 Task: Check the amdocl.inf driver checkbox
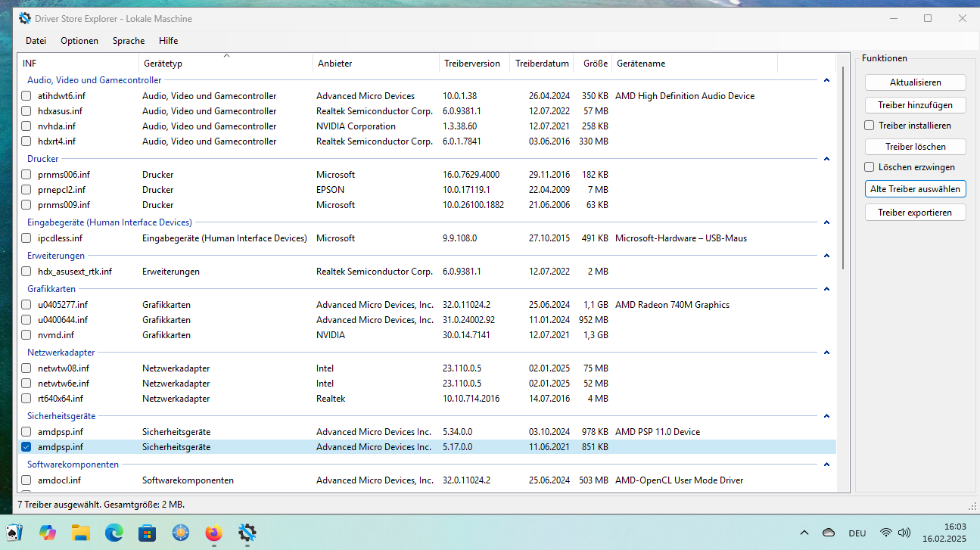(x=26, y=480)
